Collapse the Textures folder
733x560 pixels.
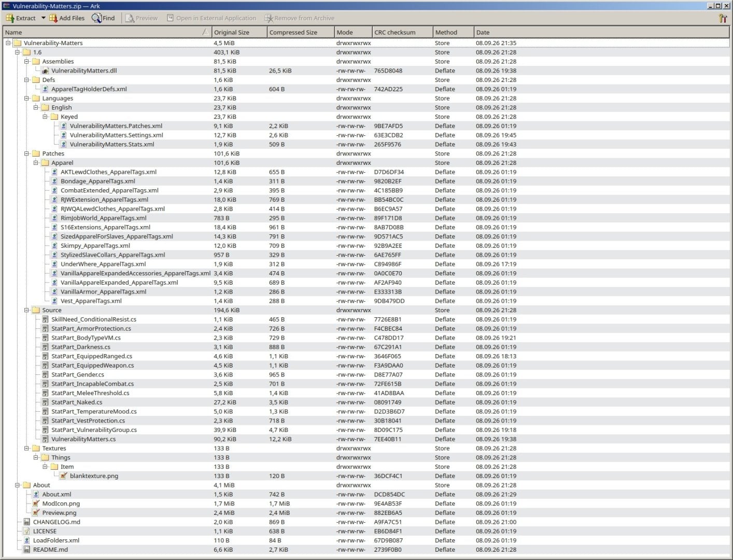(x=27, y=449)
